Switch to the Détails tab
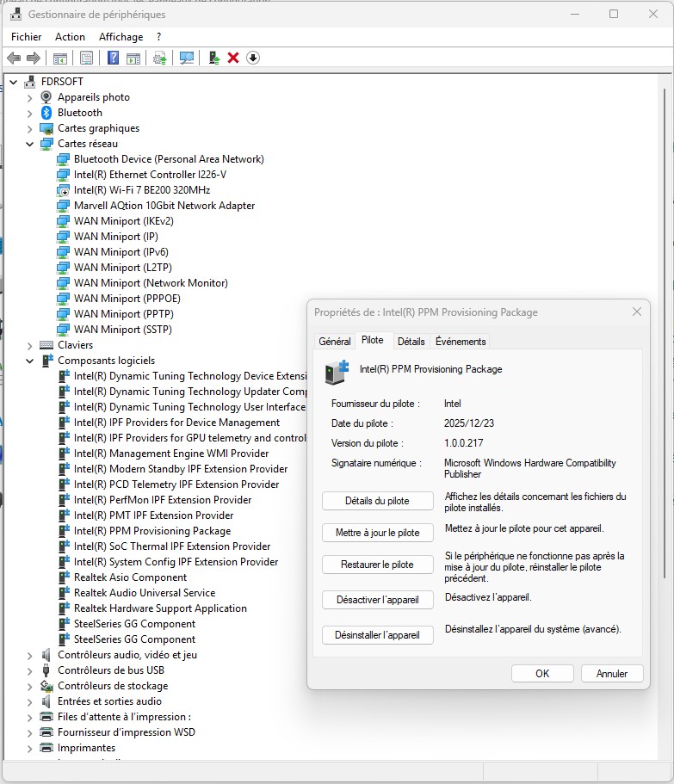Image resolution: width=674 pixels, height=784 pixels. point(411,342)
